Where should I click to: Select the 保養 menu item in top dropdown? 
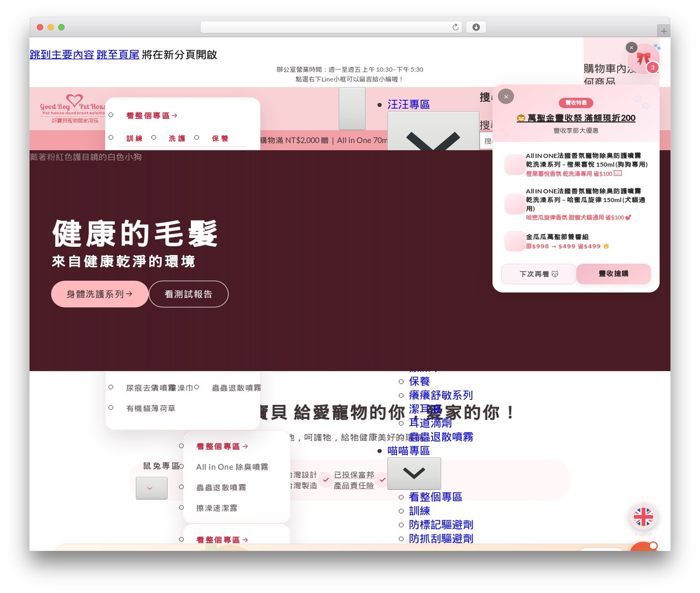click(220, 138)
